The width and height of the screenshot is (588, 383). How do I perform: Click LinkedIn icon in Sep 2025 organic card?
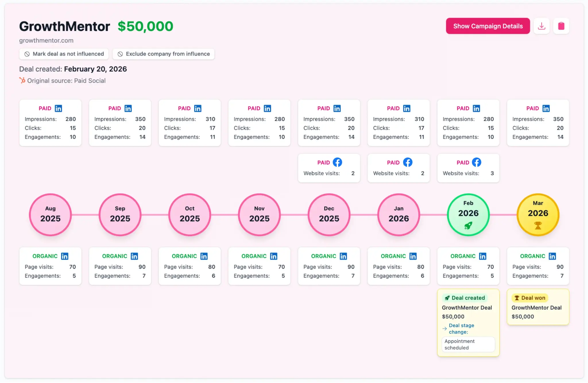click(134, 256)
